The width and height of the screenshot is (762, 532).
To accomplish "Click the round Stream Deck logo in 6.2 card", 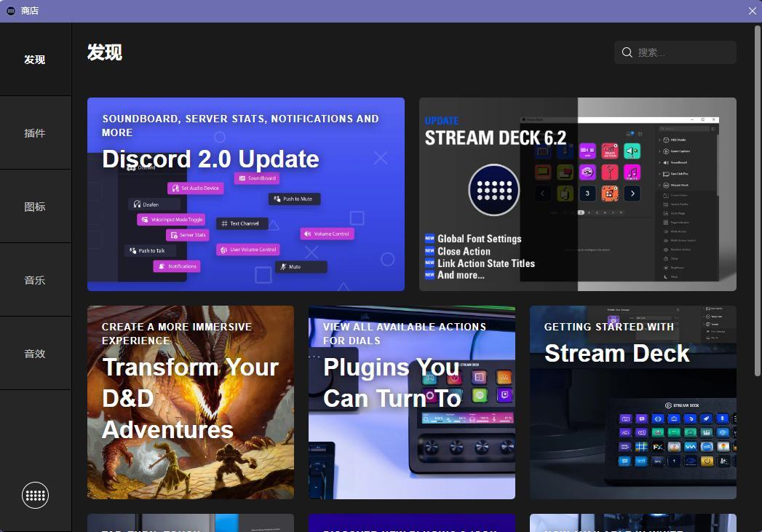I will pos(494,190).
